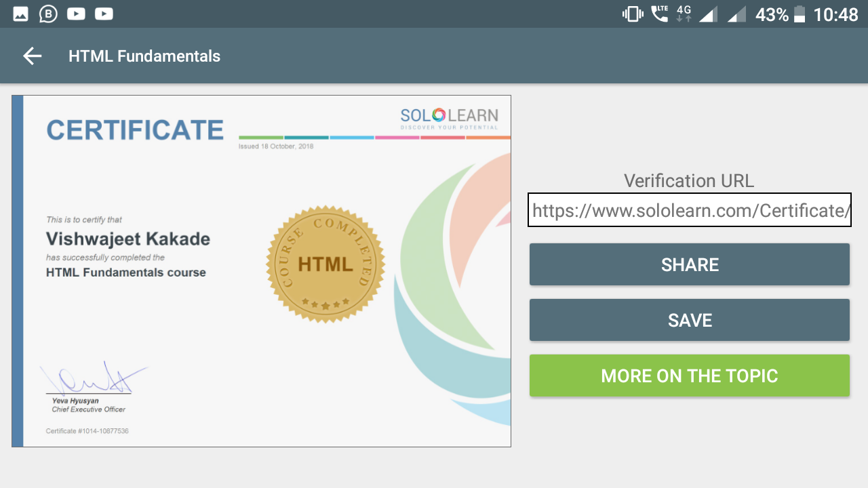Tap the HTML Fundamentals page title
The image size is (868, 488).
pos(144,56)
